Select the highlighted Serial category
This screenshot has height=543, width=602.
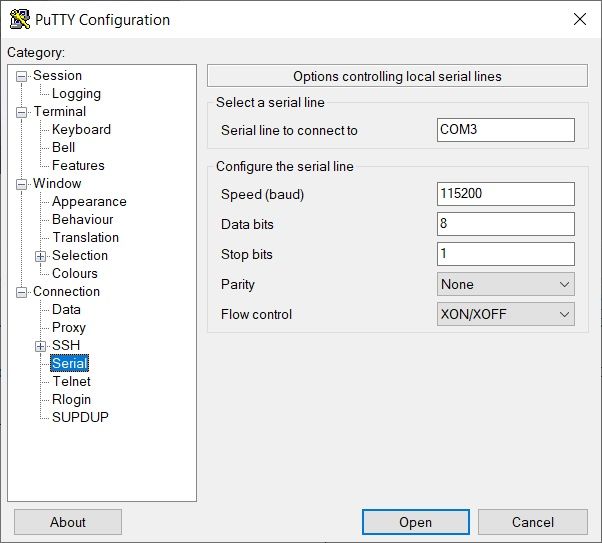tap(69, 363)
